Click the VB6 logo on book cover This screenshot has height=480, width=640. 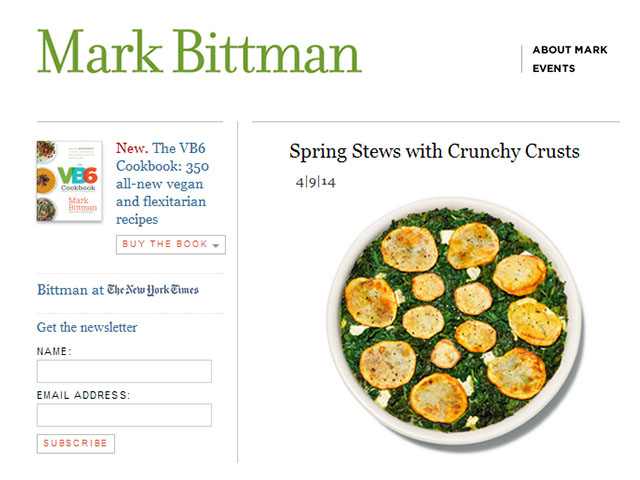[77, 176]
